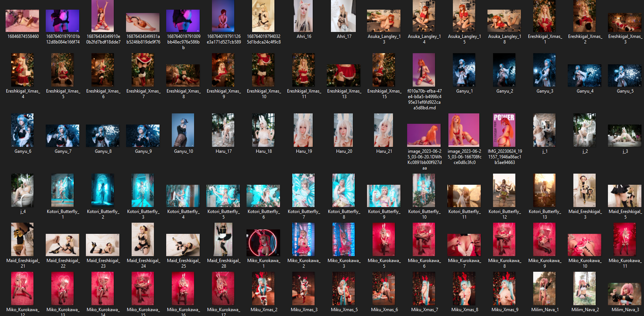The height and width of the screenshot is (316, 644).
Task: Select the Maid_Ereshkigal_5 file name
Action: [625, 214]
